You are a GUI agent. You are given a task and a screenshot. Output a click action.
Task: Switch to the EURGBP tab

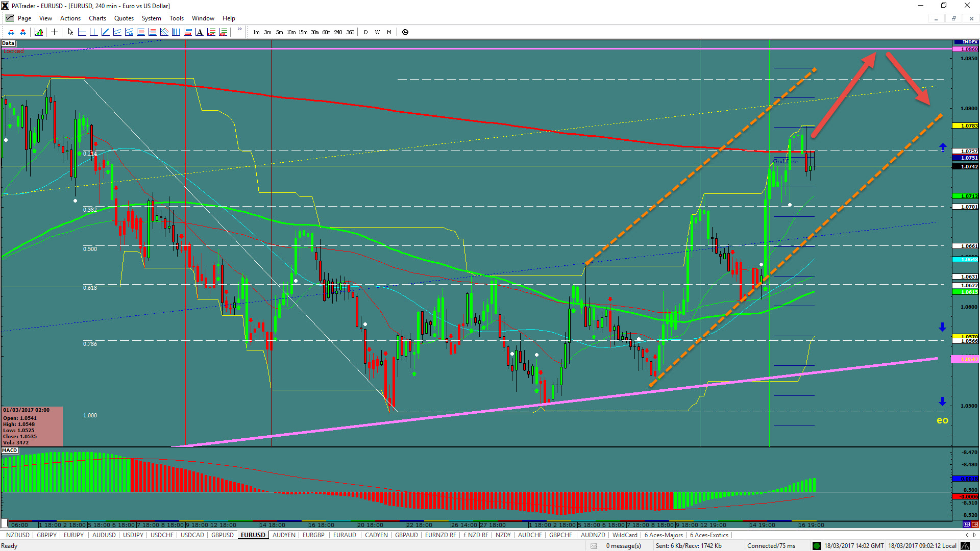(x=313, y=535)
